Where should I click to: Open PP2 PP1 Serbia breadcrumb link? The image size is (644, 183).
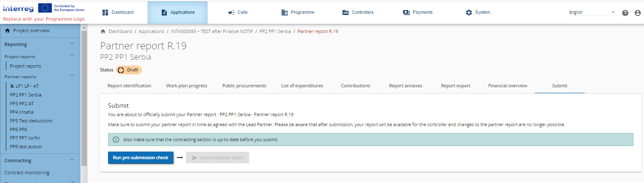[x=275, y=31]
